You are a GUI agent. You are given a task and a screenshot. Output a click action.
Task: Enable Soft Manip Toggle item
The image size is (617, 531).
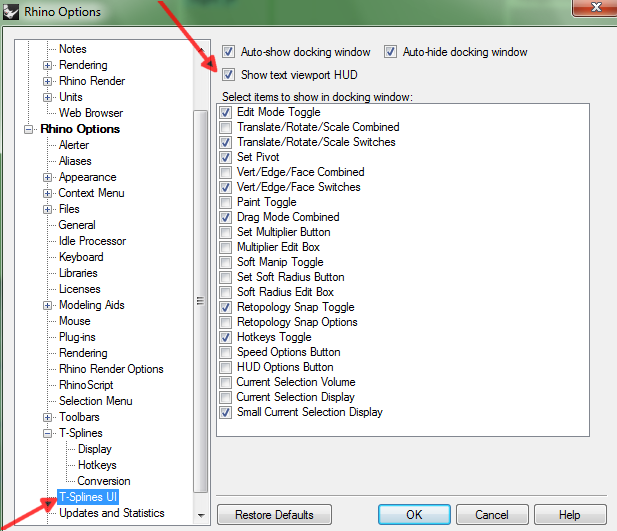click(x=226, y=262)
